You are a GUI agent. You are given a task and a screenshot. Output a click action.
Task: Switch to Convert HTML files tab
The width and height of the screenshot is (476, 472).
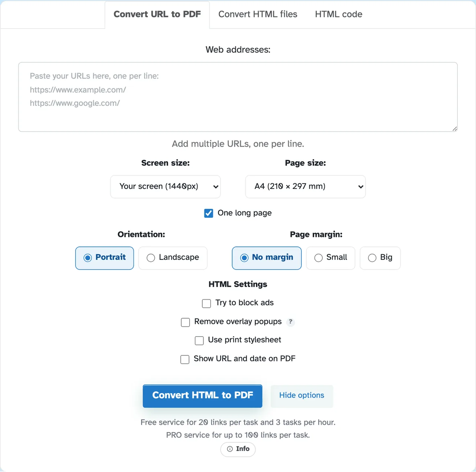coord(258,14)
